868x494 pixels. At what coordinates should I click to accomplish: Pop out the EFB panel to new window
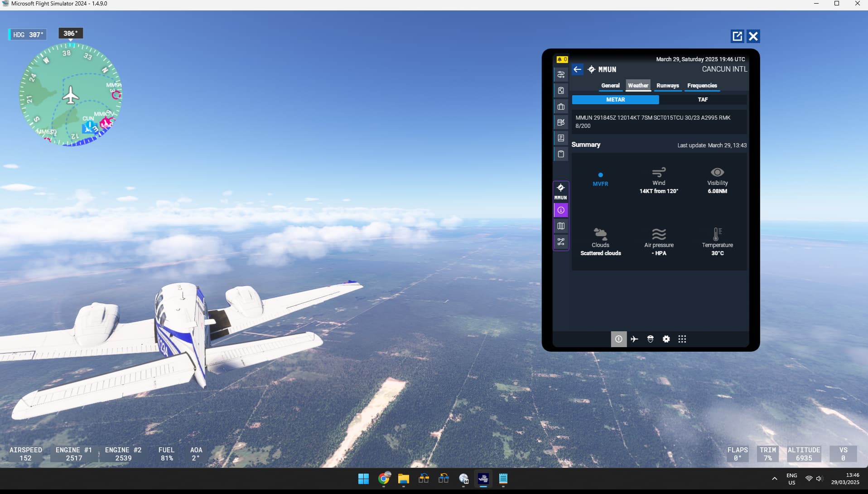(x=737, y=36)
